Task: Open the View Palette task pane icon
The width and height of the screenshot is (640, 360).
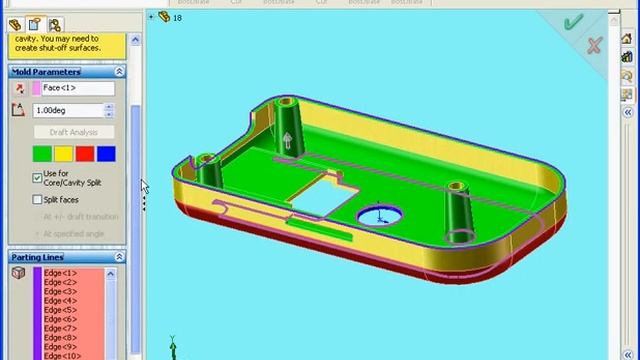Action: (627, 95)
